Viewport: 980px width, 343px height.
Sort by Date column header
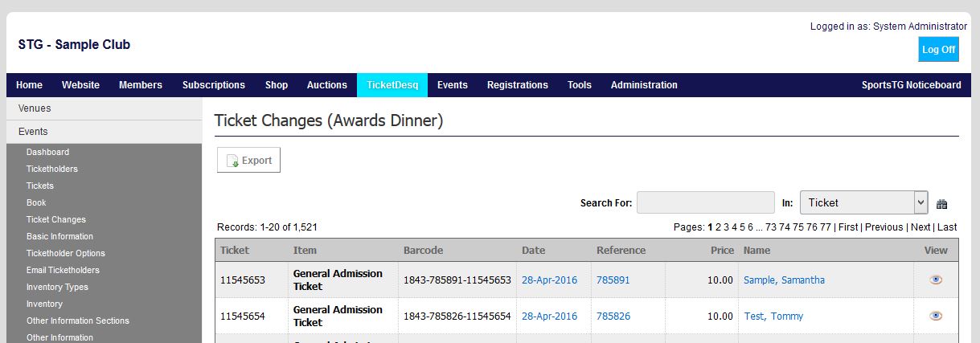[533, 251]
